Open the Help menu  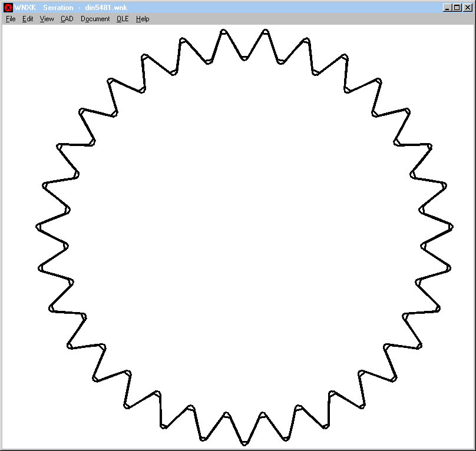[x=143, y=19]
